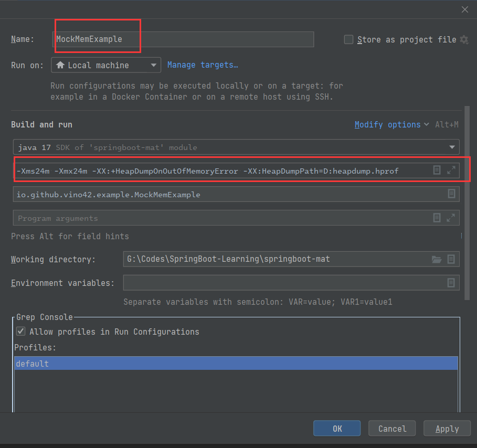Click the Apply button
The height and width of the screenshot is (448, 477).
447,429
